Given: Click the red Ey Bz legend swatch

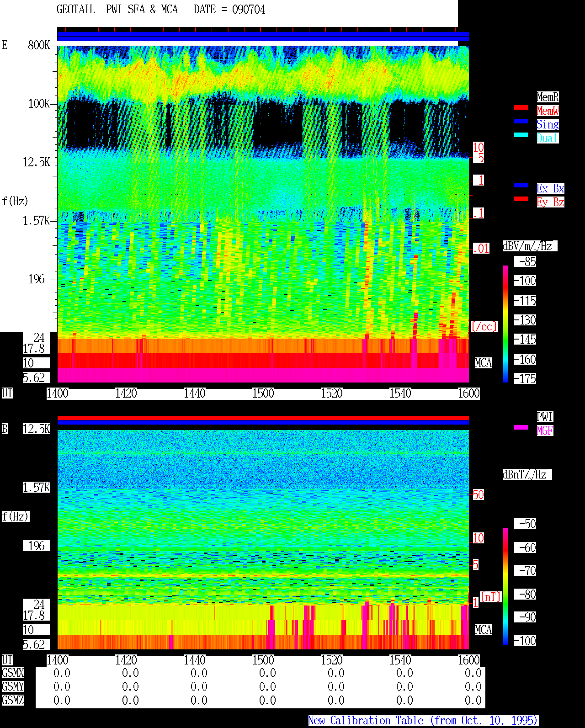Looking at the screenshot, I should point(521,199).
